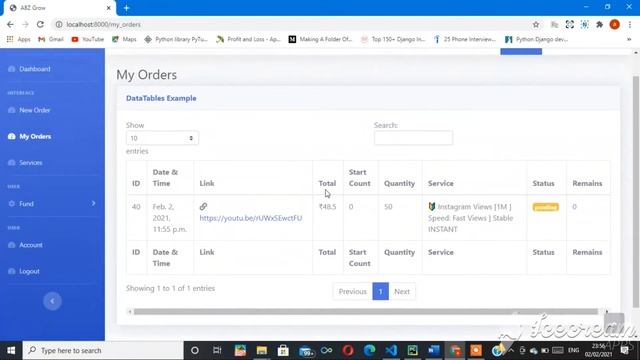The width and height of the screenshot is (640, 360).
Task: Click the Logout icon in the sidebar
Action: click(x=11, y=271)
